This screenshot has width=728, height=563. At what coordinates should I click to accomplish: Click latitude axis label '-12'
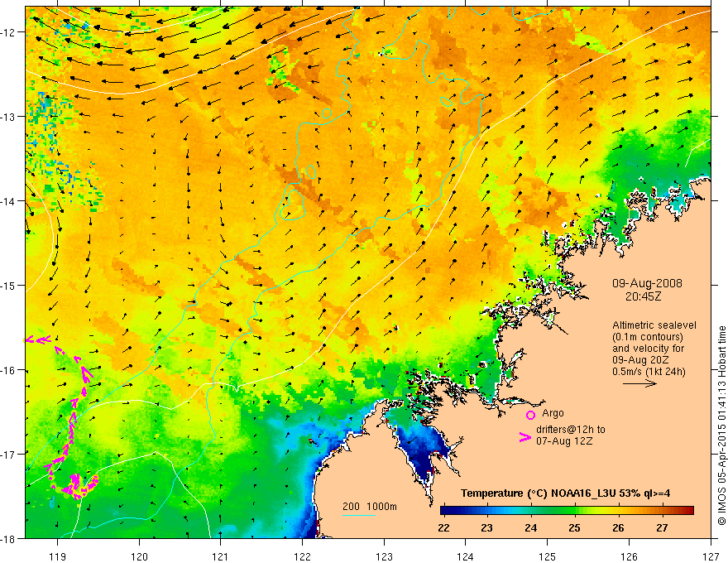coord(9,32)
